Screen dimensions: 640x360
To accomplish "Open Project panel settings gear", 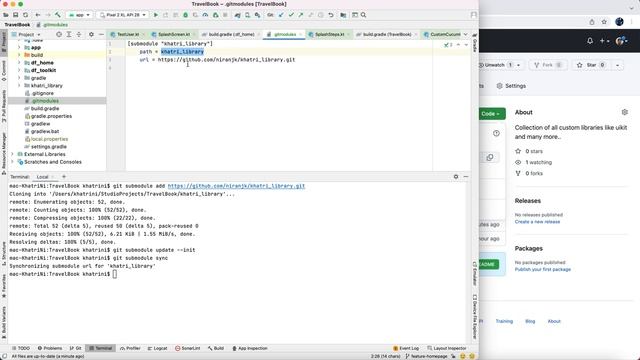I will [x=91, y=34].
